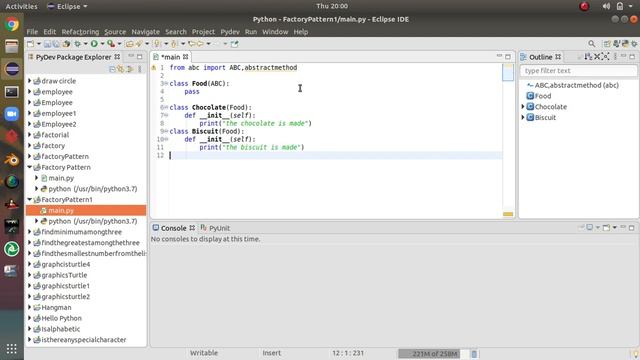Viewport: 640px width, 360px height.
Task: Open the system volume icon
Action: point(607,6)
